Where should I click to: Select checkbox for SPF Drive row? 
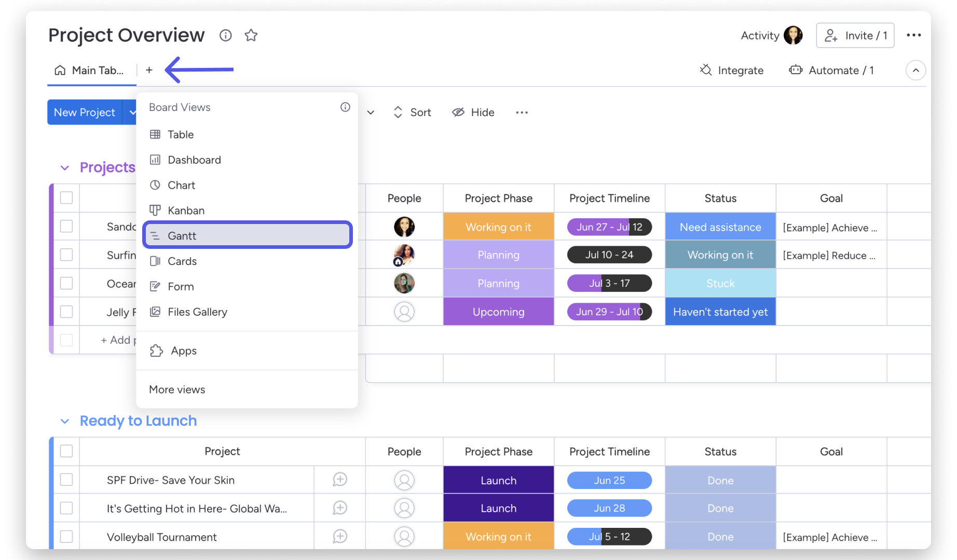[x=66, y=480]
